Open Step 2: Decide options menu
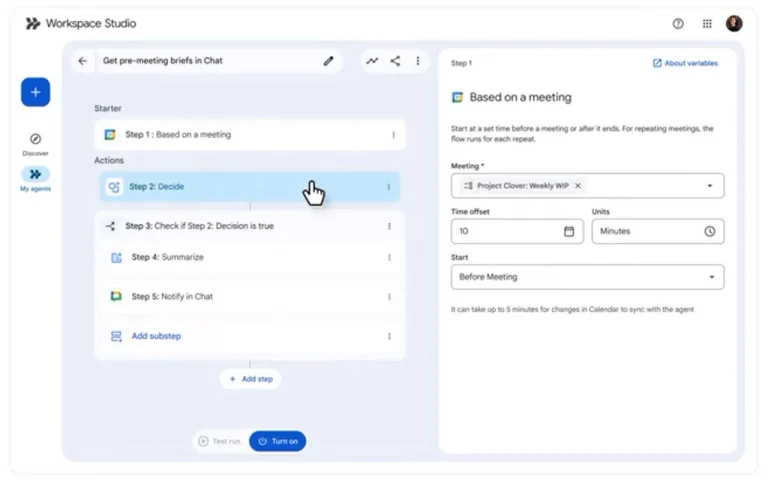 click(x=389, y=187)
